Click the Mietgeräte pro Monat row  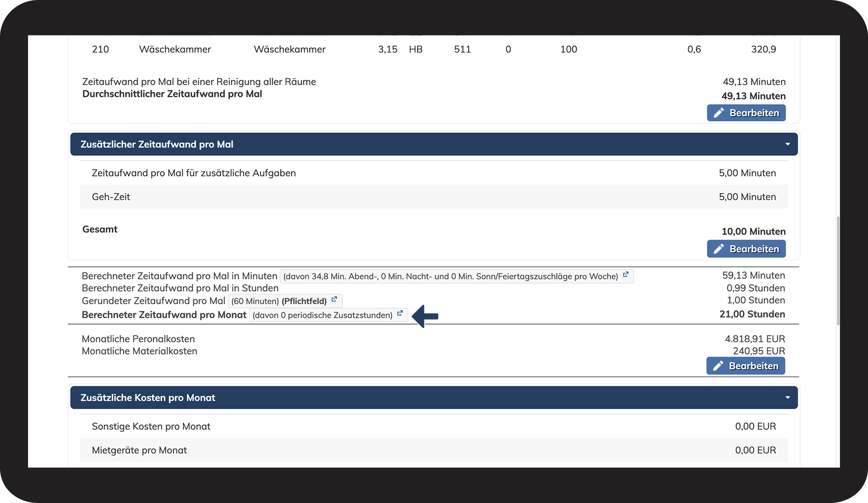(434, 450)
